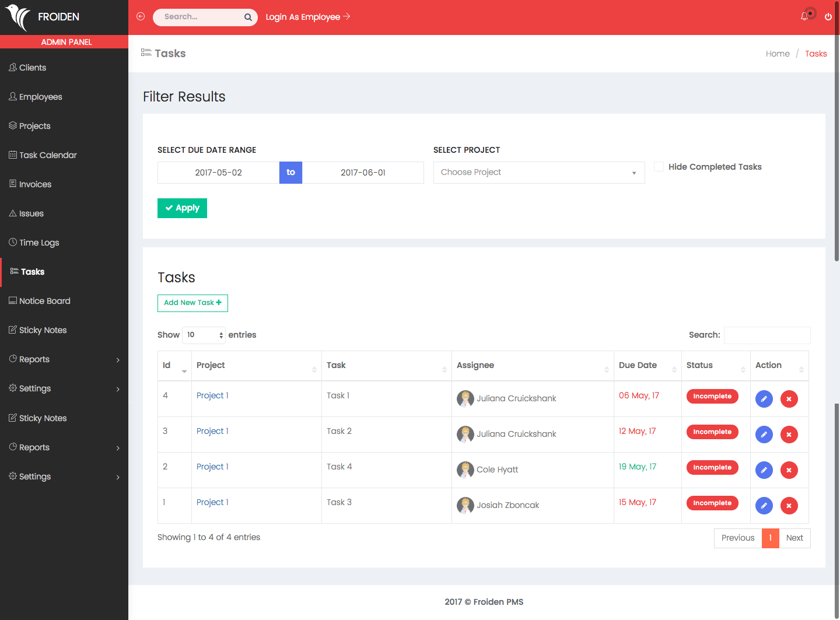
Task: Click Juliana Cruickshank's avatar in Task 1 row
Action: pos(465,398)
